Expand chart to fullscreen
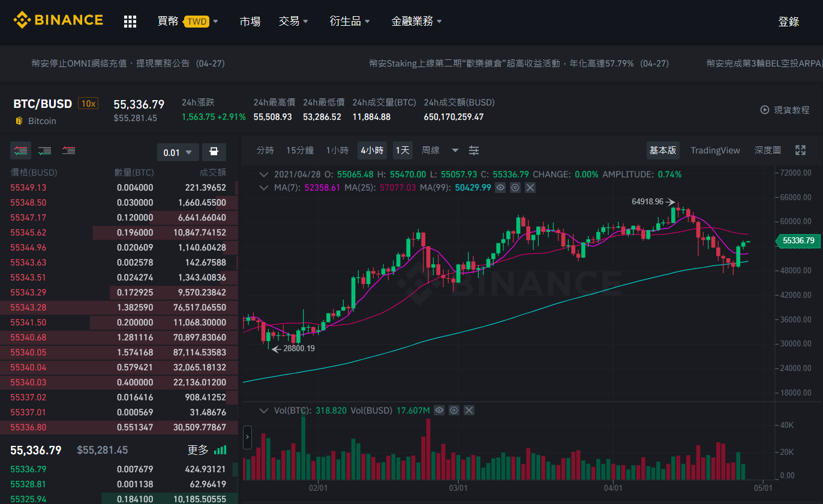The height and width of the screenshot is (504, 823). coord(800,150)
